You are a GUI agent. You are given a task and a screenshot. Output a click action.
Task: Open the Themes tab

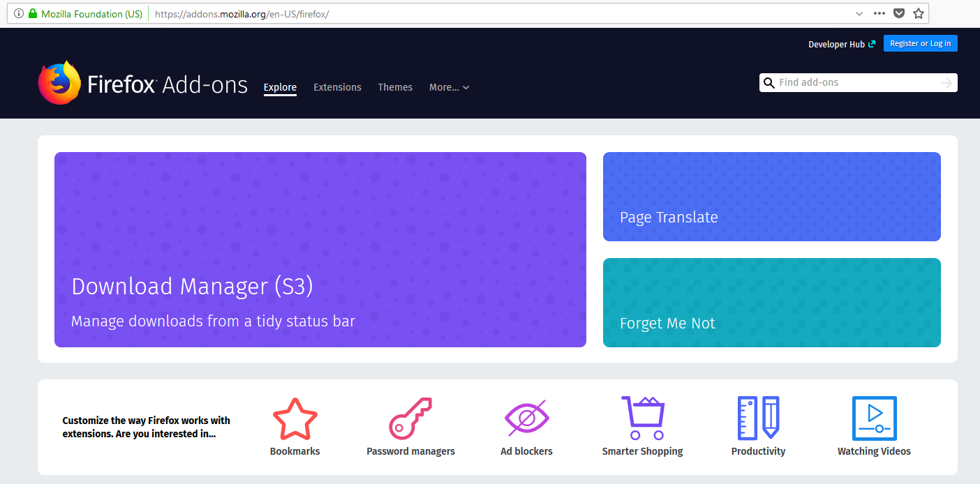(x=395, y=87)
